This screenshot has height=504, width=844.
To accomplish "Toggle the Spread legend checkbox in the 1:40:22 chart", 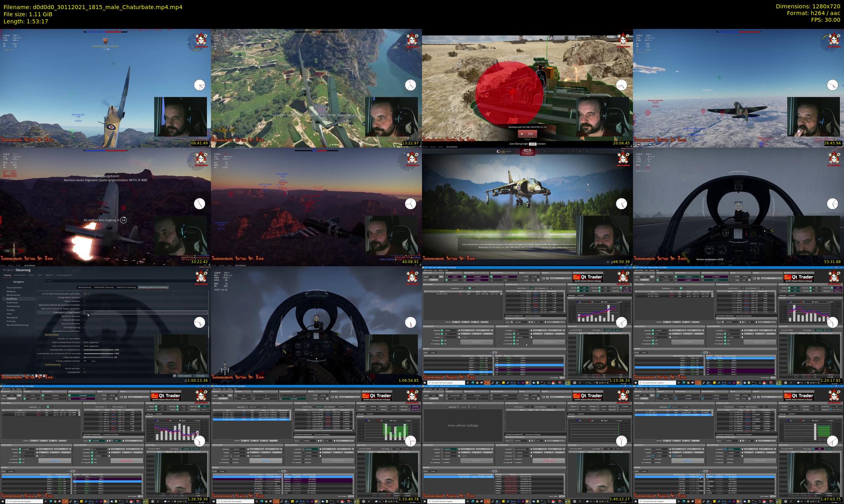I will click(601, 421).
